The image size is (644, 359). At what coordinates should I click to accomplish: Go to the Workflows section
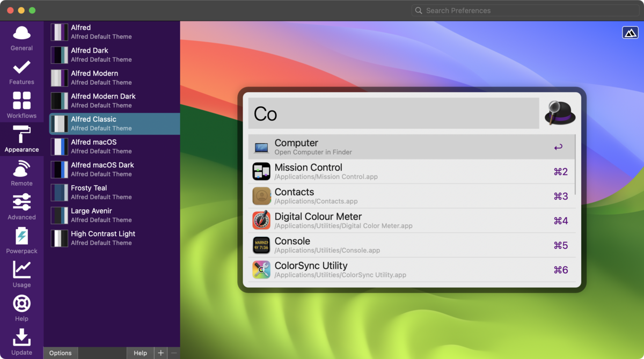click(x=21, y=106)
